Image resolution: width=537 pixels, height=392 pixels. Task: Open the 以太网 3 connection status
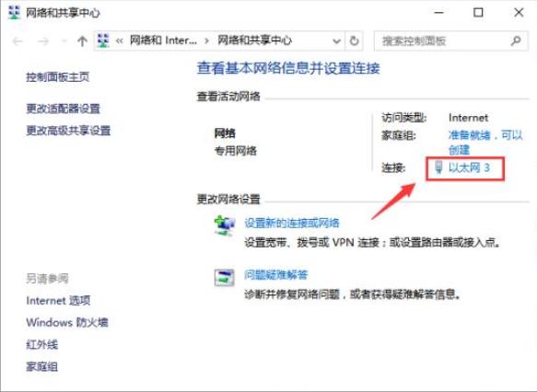(x=469, y=167)
